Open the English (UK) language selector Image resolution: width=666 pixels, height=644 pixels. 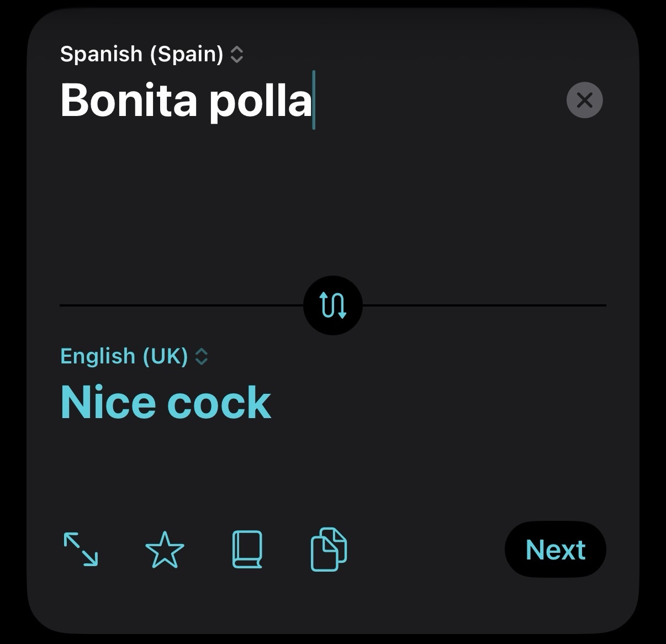click(124, 356)
